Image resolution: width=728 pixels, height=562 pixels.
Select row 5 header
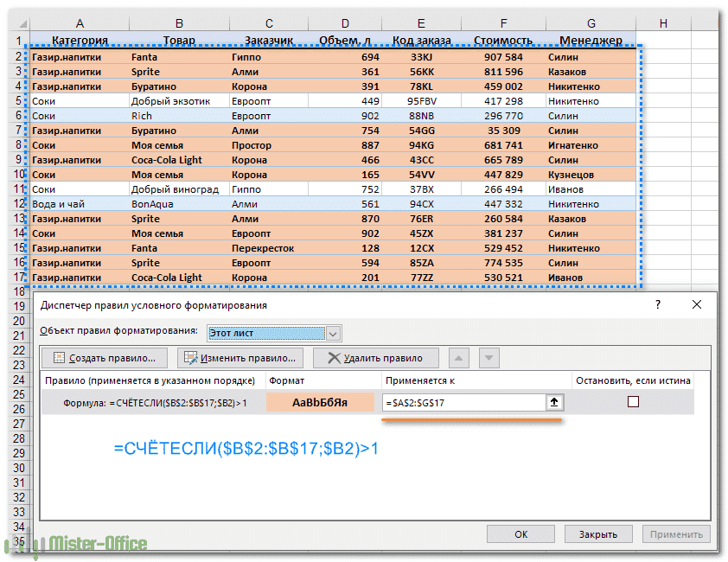click(x=16, y=101)
